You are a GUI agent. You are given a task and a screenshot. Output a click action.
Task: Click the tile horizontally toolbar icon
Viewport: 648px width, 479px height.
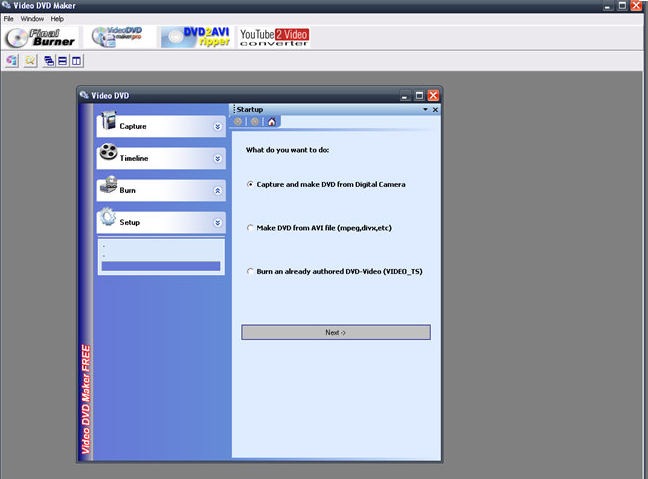click(62, 61)
